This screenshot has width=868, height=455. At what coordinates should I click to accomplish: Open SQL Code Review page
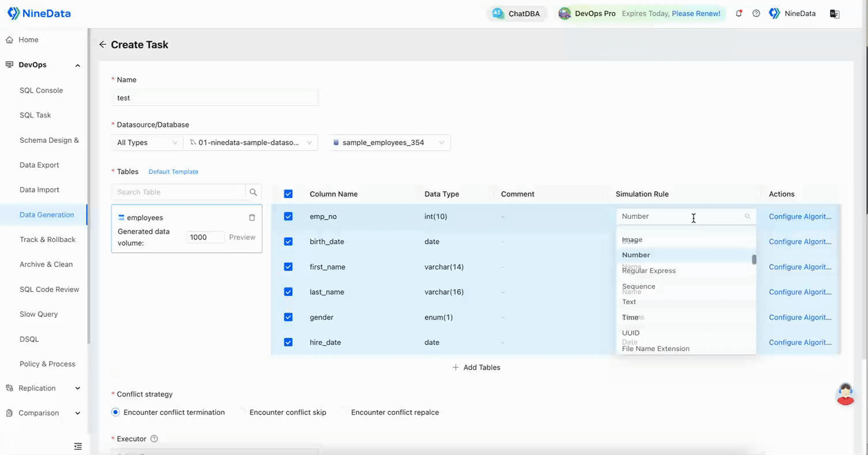pos(49,289)
